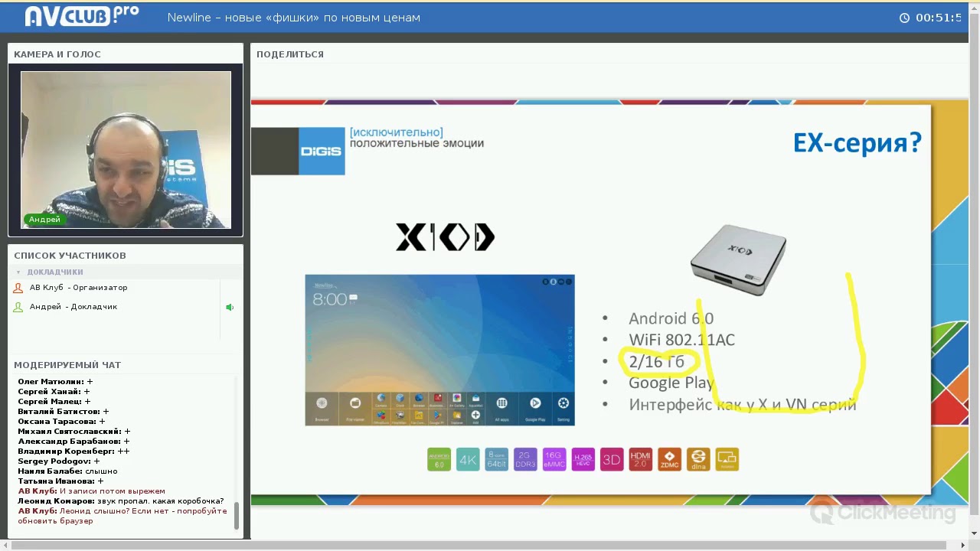Collapse the ДОКЛАДЧИКИ participants group
980x551 pixels.
click(x=18, y=272)
